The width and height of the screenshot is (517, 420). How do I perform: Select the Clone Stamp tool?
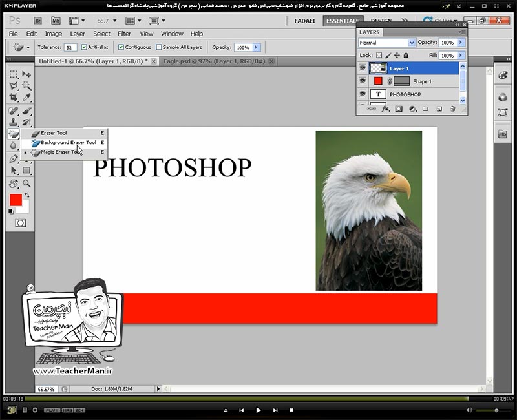[14, 122]
